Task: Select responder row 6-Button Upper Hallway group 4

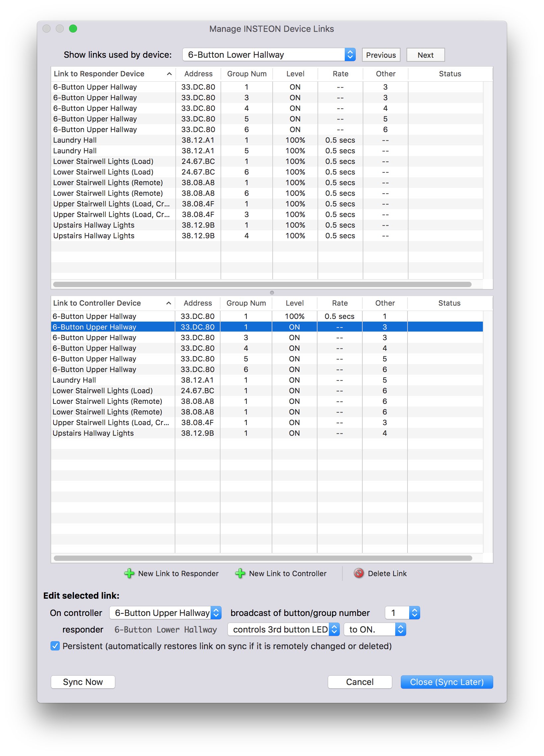Action: click(x=267, y=108)
